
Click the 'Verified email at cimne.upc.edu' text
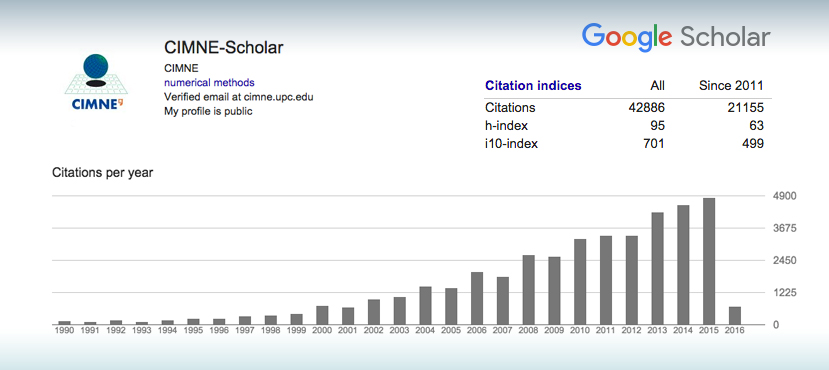(x=239, y=97)
